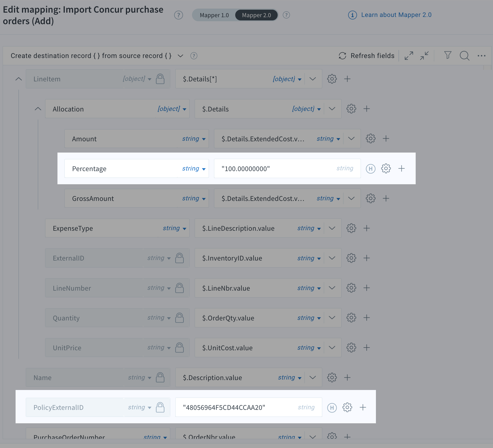Viewport: 493px width, 448px height.
Task: Add mapping via LineItem row plus icon
Action: (x=347, y=79)
